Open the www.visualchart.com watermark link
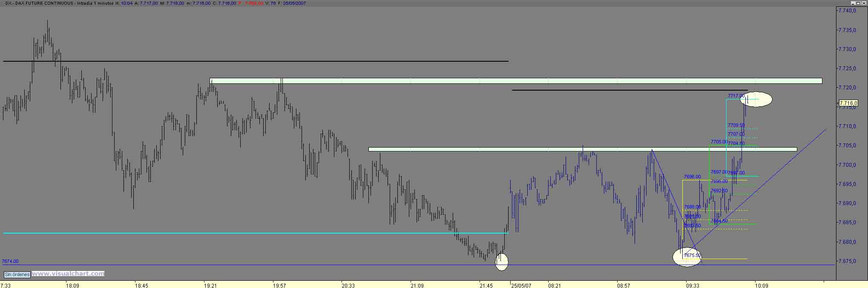The height and width of the screenshot is (288, 868). pyautogui.click(x=68, y=274)
